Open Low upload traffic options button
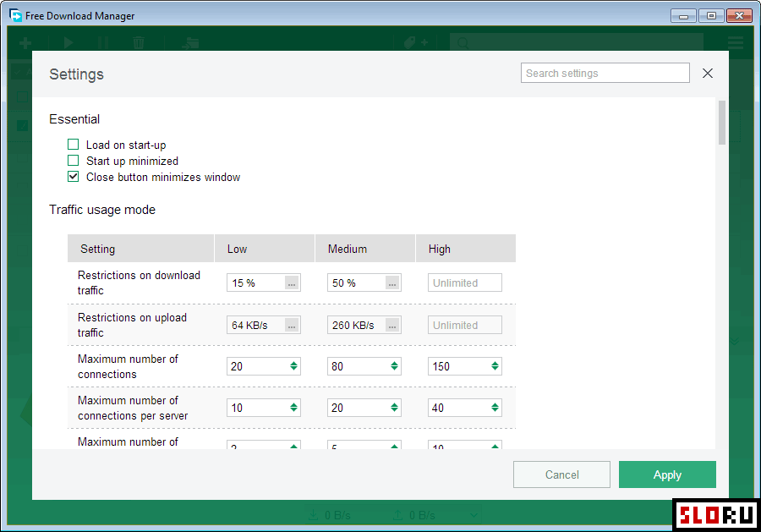 [x=291, y=326]
